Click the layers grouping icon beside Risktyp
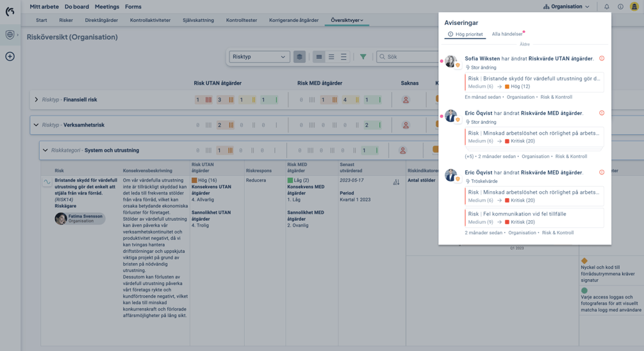644x351 pixels. (299, 57)
